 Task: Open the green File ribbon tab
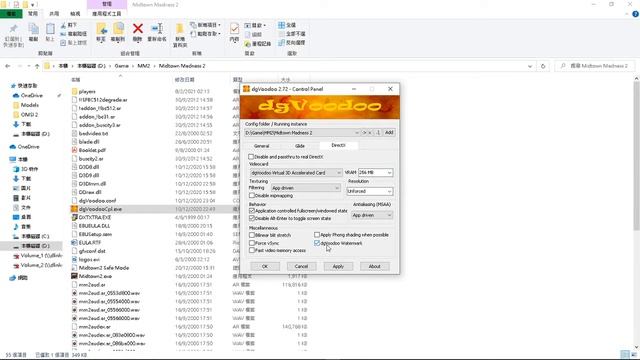click(11, 13)
